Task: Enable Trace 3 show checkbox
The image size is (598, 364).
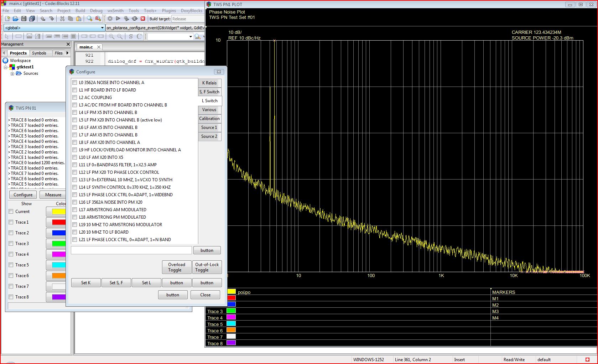Action: (11, 244)
